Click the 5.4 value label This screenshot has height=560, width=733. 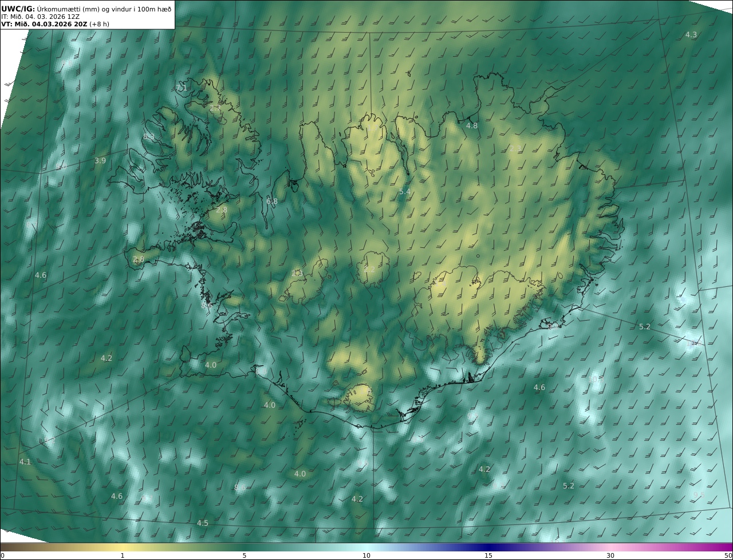pos(404,191)
